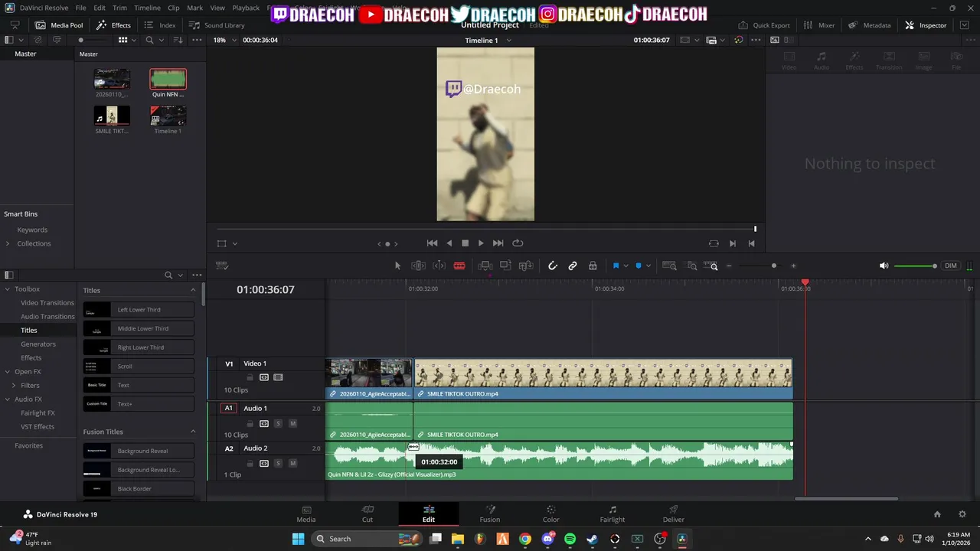
Task: Mute the Audio 1 track
Action: (292, 423)
